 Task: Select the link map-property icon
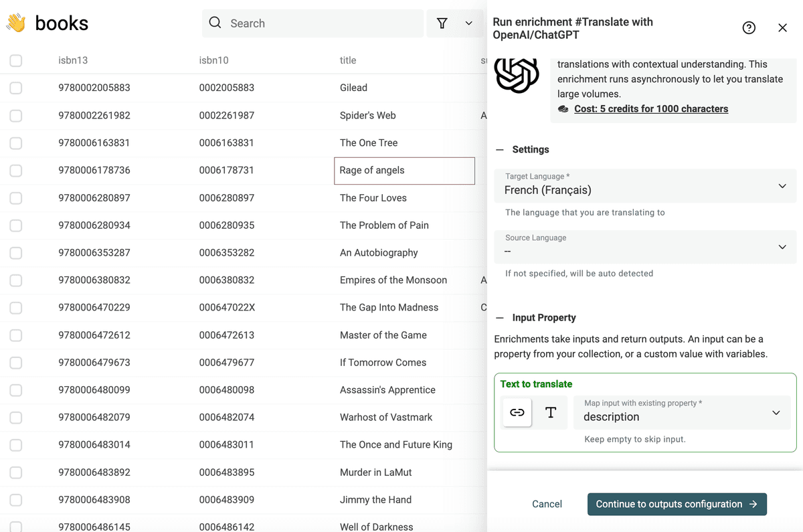click(x=517, y=412)
